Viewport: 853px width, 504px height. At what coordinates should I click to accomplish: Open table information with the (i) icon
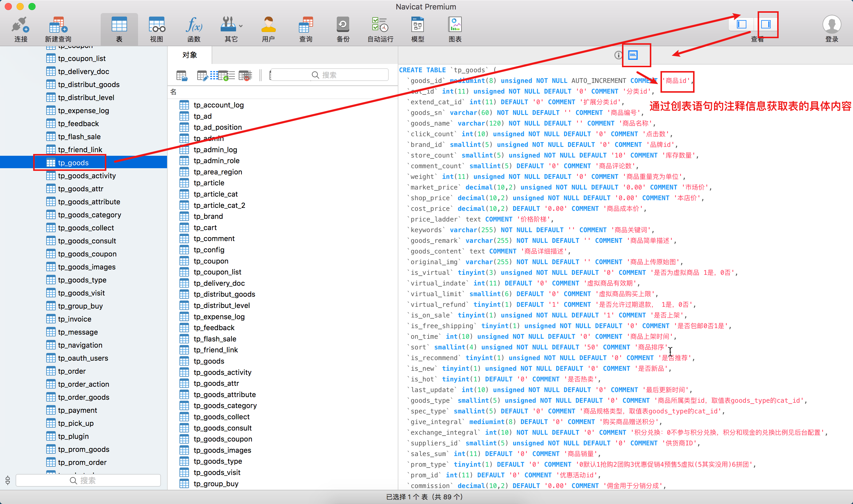pos(618,55)
